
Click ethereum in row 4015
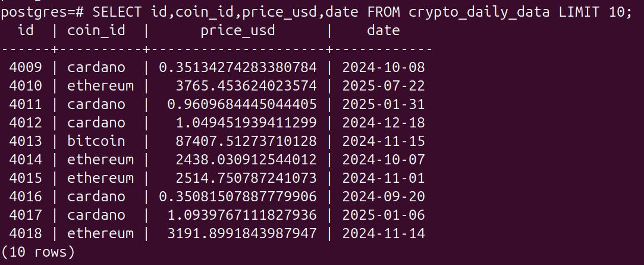[x=100, y=178]
